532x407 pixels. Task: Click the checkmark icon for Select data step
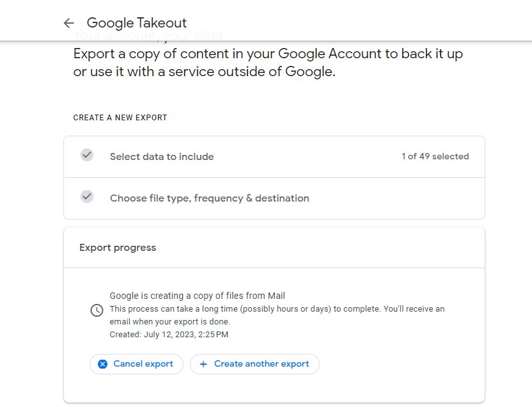(x=87, y=156)
